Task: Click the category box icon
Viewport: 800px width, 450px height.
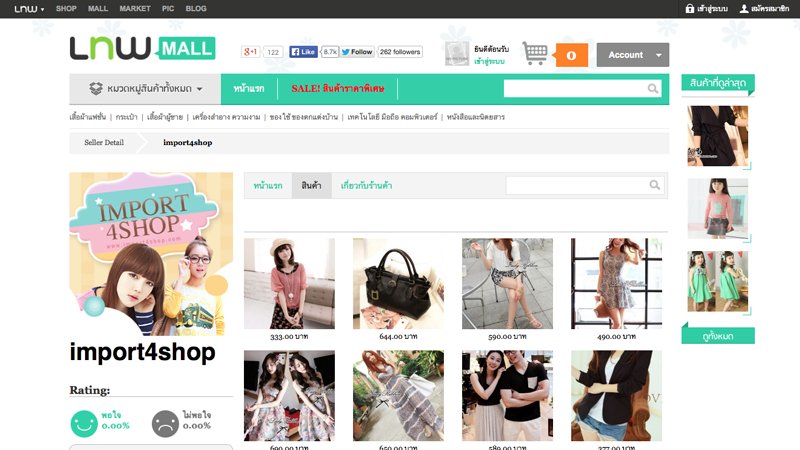Action: pyautogui.click(x=96, y=88)
